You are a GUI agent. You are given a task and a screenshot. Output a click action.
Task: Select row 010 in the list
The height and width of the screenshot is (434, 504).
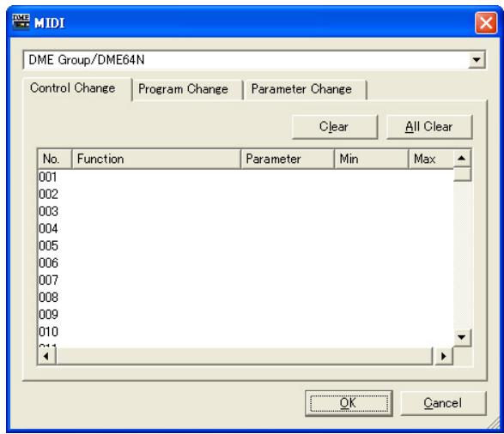[246, 332]
